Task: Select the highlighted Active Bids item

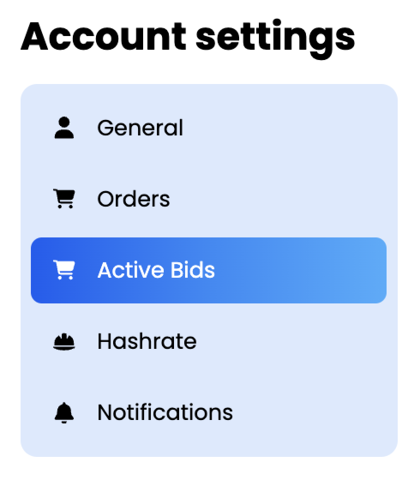Action: [209, 270]
